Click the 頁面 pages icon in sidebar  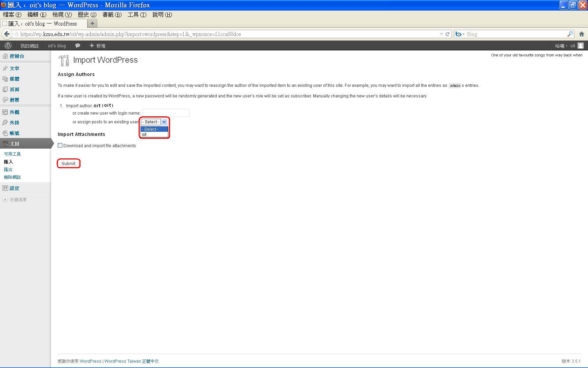[5, 89]
